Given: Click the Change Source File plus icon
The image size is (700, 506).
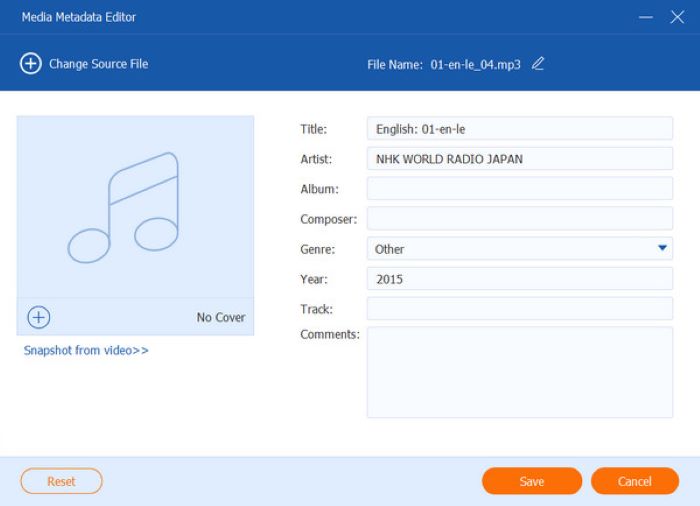Looking at the screenshot, I should pyautogui.click(x=31, y=63).
